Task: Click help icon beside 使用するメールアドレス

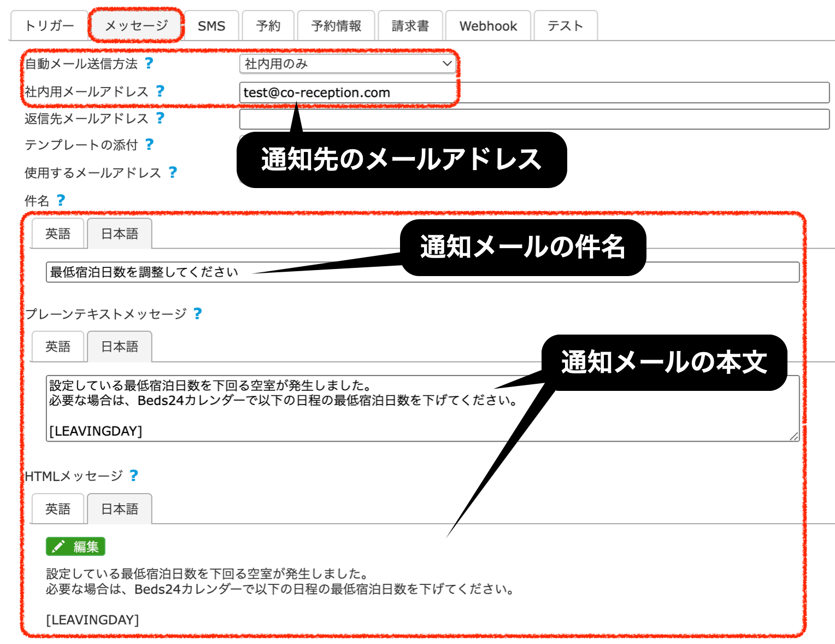Action: (173, 173)
